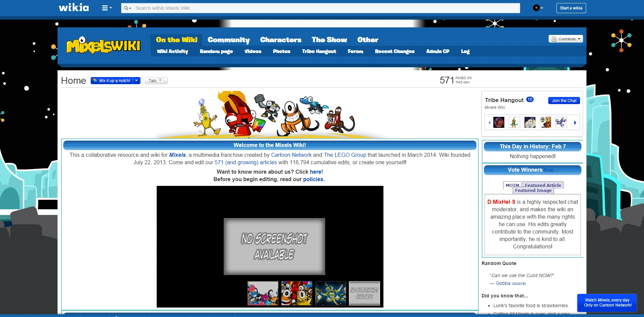Click the 'Welcome to the Mixels Wiki!' header
This screenshot has height=317, width=644.
coord(270,145)
